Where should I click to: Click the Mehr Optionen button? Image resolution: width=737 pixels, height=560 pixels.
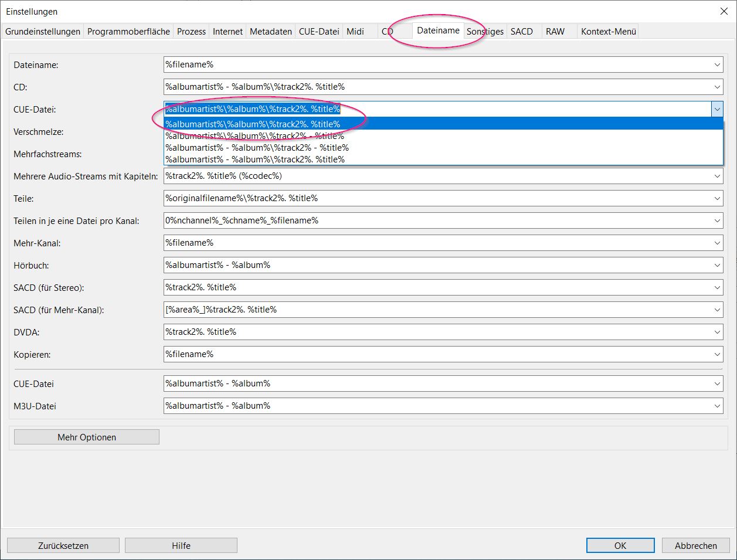(87, 437)
